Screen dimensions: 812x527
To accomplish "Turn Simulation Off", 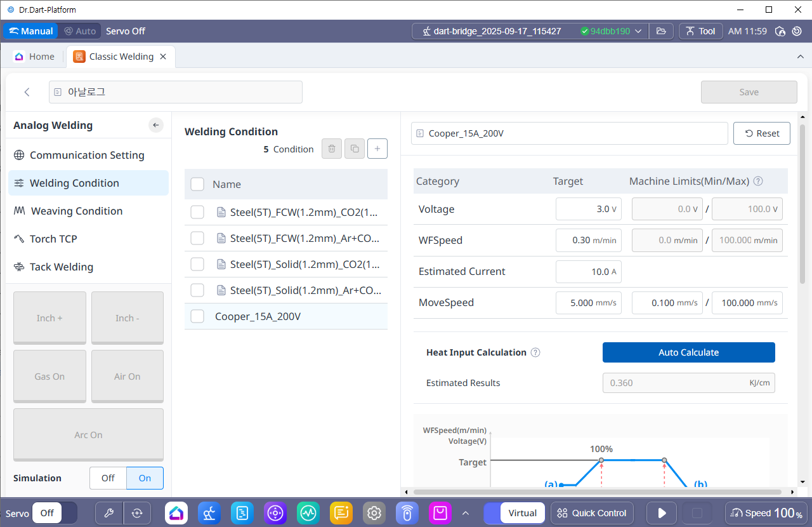I will (x=108, y=478).
